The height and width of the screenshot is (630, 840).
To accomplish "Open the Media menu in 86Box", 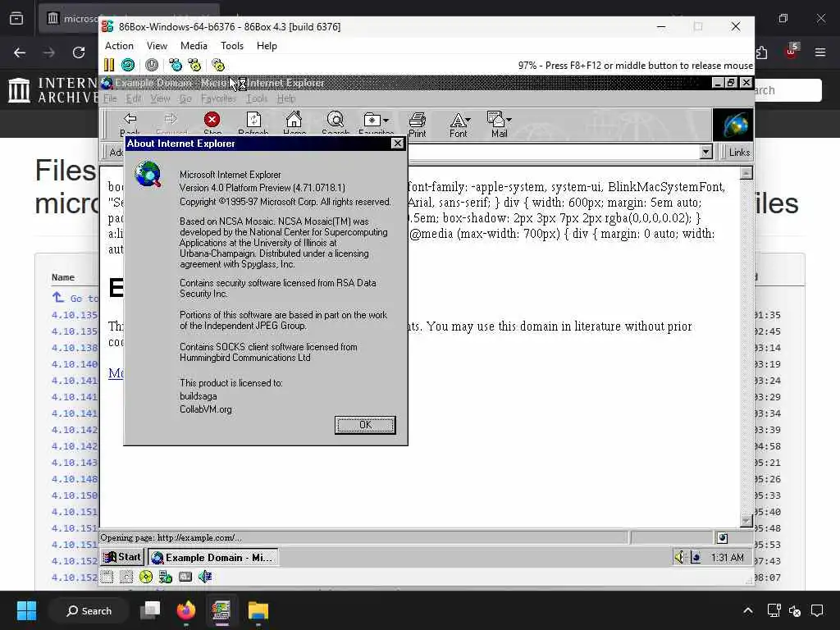I will (x=194, y=46).
